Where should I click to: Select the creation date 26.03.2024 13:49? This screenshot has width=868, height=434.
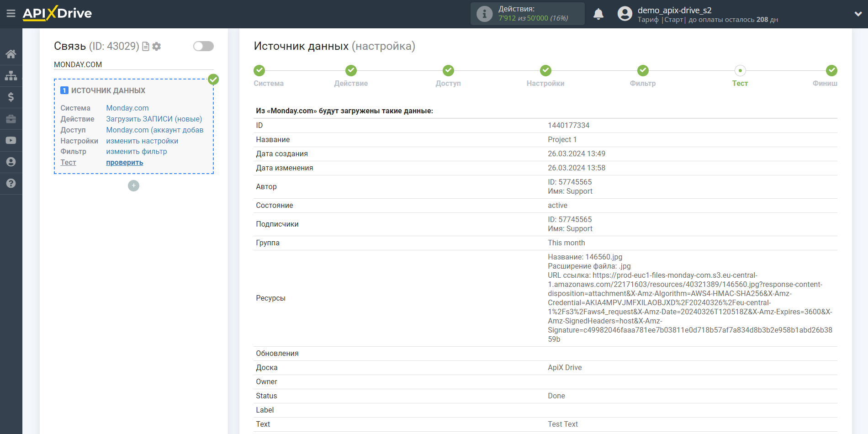point(577,153)
